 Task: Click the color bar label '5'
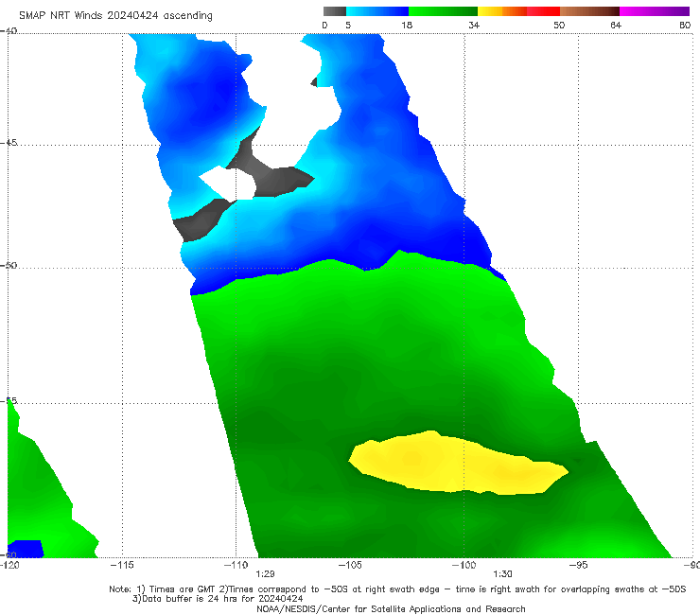point(348,25)
